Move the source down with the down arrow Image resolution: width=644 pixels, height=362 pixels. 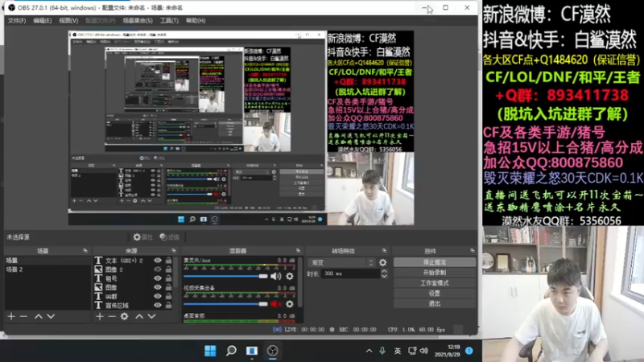tap(151, 316)
